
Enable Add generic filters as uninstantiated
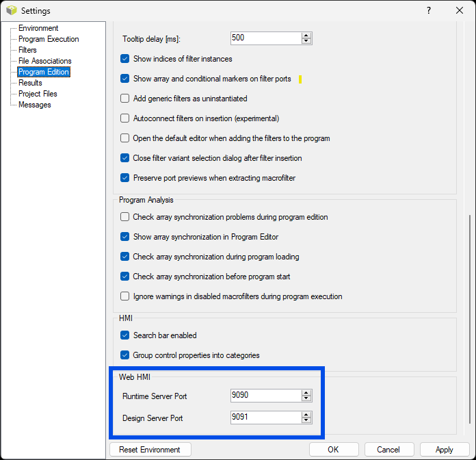click(124, 99)
